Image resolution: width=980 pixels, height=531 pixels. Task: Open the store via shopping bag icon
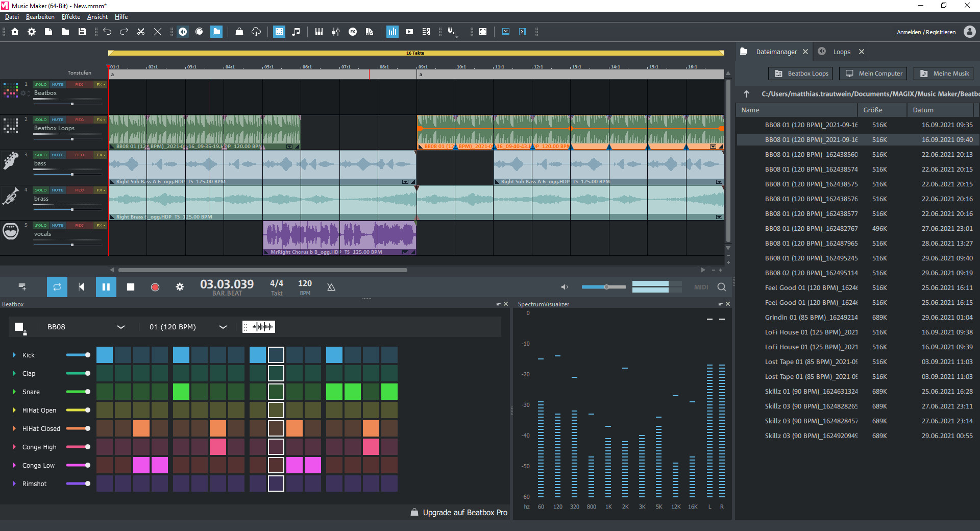pyautogui.click(x=239, y=31)
